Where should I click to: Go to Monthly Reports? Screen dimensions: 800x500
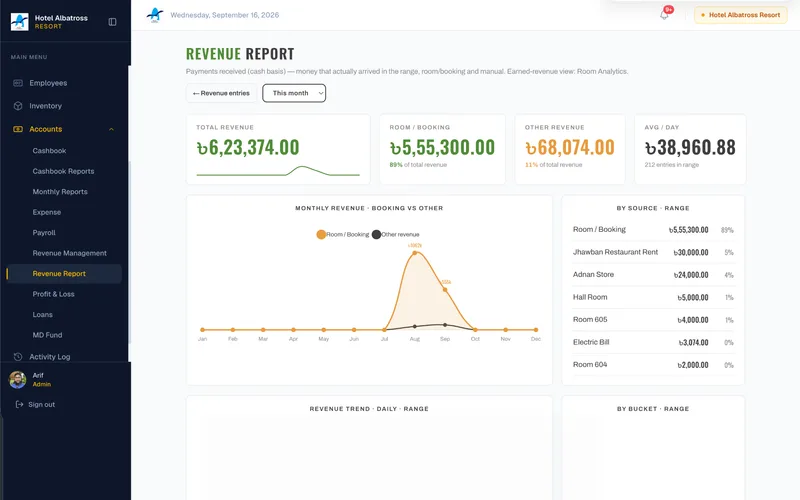(x=60, y=191)
